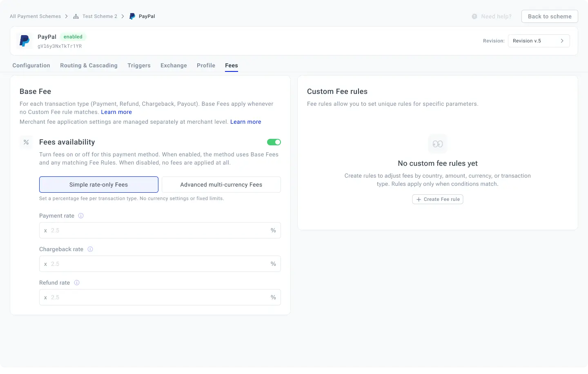Go to Test Scheme 2 breadcrumb

click(x=100, y=16)
